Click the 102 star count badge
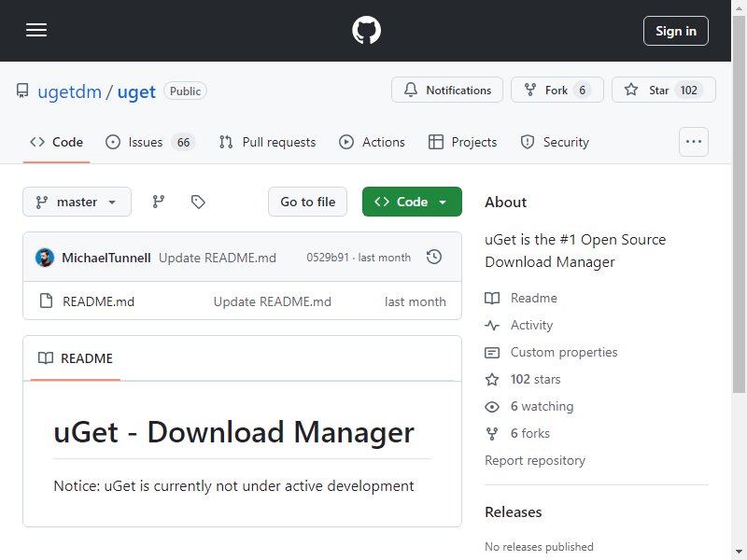The height and width of the screenshot is (560, 747). 688,90
